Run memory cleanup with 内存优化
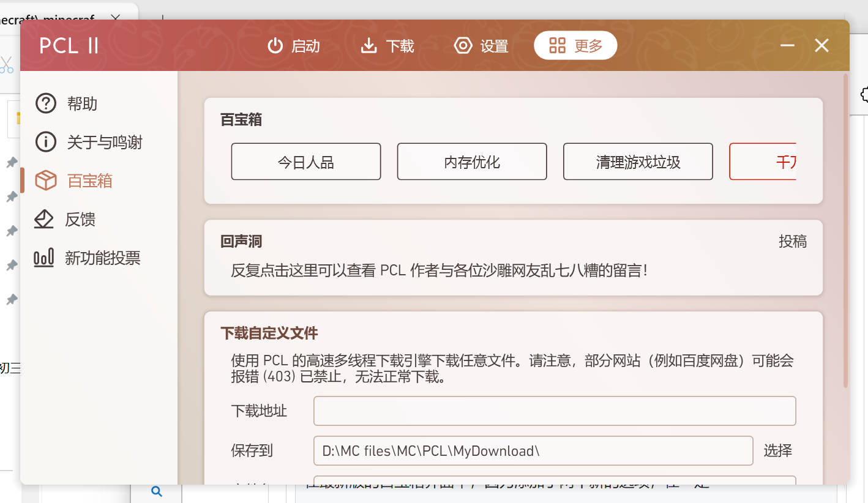This screenshot has height=503, width=868. point(472,161)
